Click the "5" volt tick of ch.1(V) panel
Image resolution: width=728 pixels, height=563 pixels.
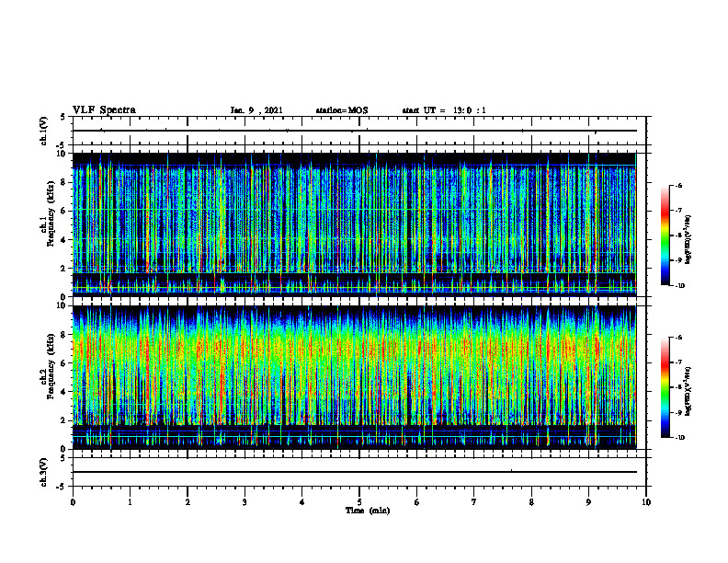(63, 118)
